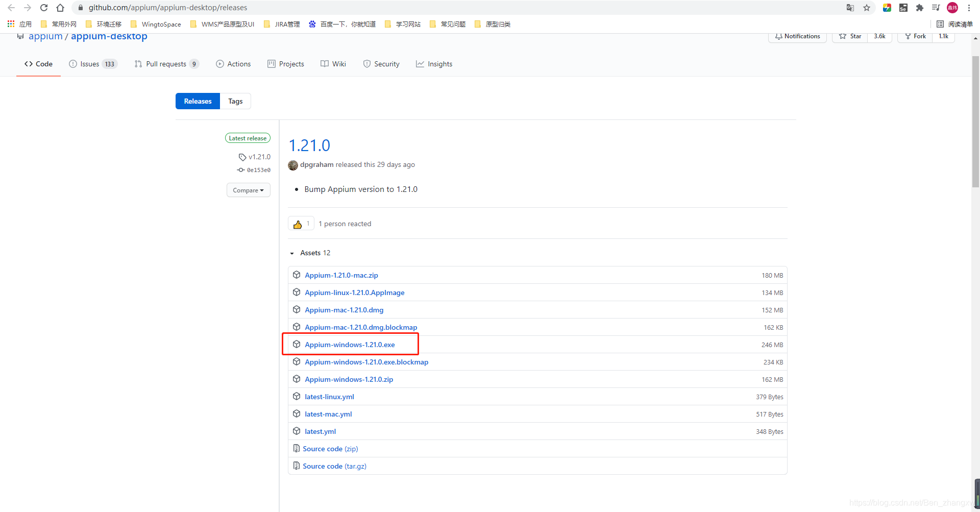
Task: Open the Pull requests tab
Action: coord(166,64)
